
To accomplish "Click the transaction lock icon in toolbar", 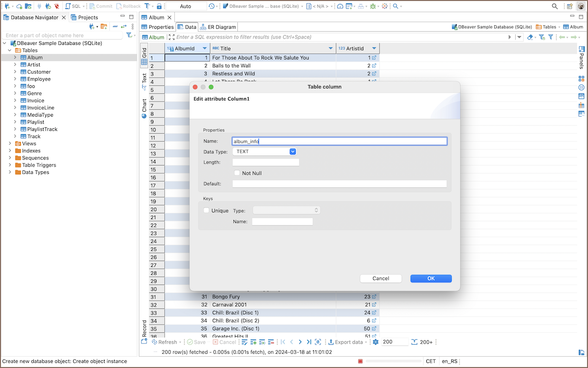I will click(159, 6).
